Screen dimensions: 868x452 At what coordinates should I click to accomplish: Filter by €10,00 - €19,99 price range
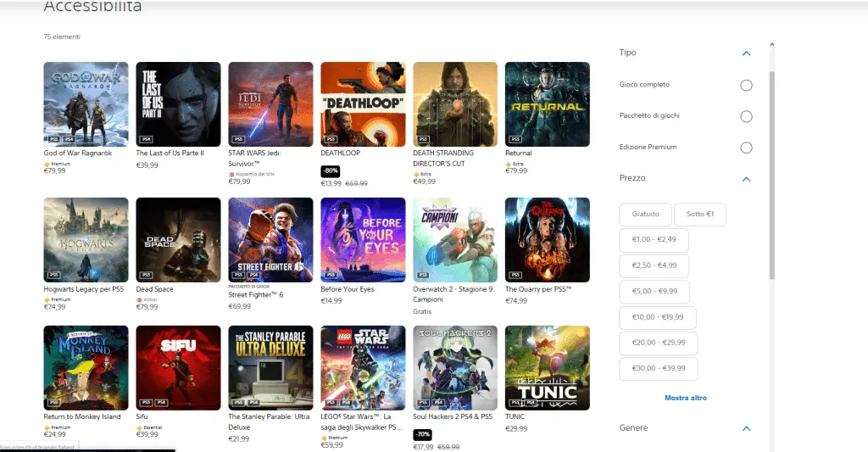click(x=658, y=317)
